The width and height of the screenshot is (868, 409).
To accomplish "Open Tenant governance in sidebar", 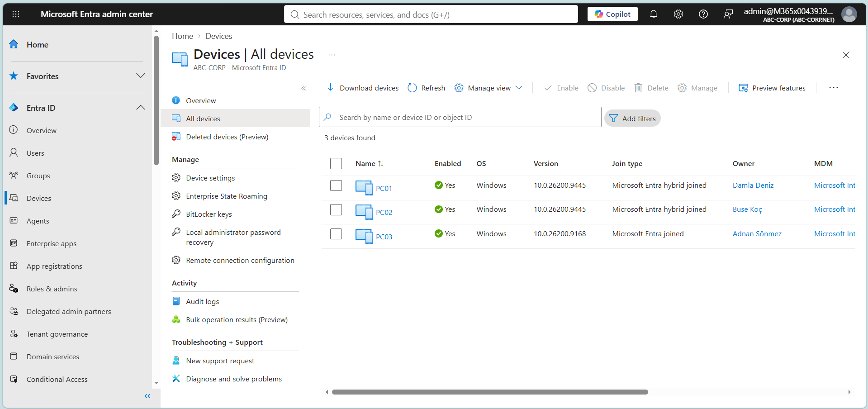I will tap(57, 334).
